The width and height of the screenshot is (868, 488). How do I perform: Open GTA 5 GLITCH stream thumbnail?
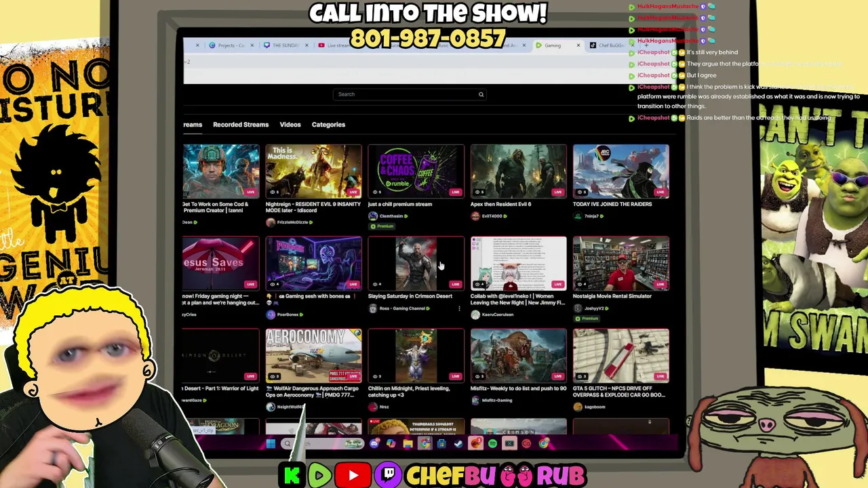pos(620,355)
